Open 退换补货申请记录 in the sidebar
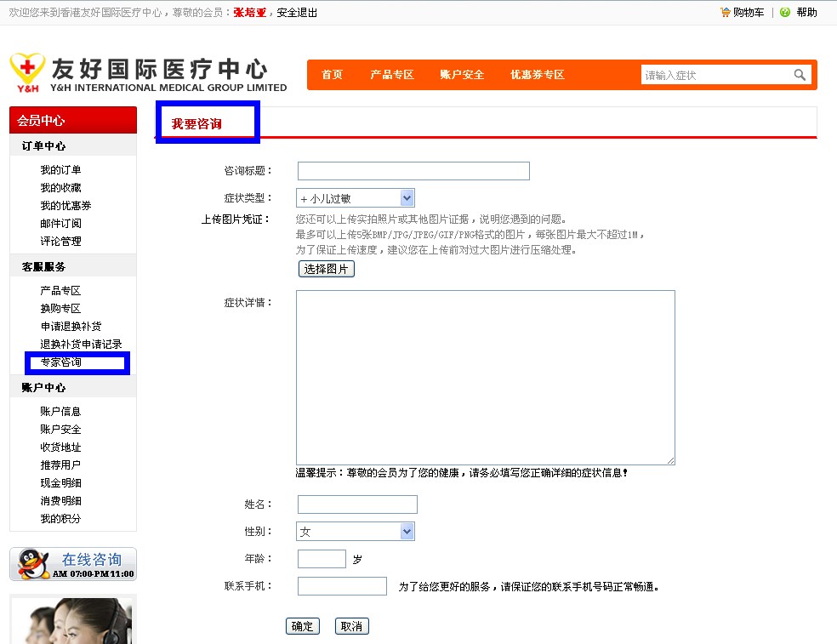Screen dimensions: 837x644 81,344
